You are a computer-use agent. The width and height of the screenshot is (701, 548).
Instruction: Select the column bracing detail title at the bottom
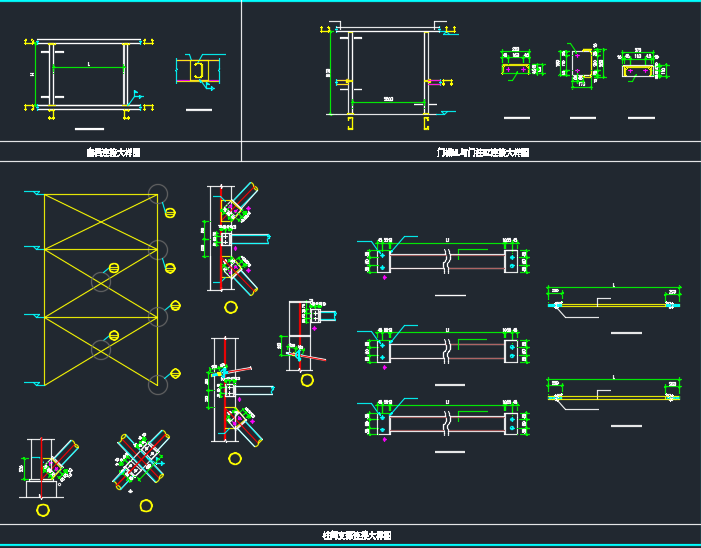point(357,535)
